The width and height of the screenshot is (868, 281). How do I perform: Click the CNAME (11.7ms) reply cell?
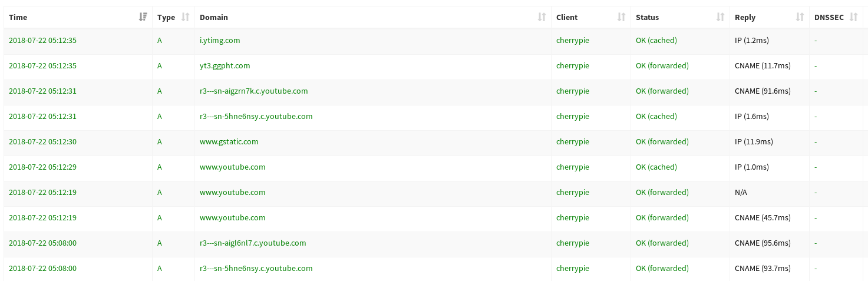point(763,66)
